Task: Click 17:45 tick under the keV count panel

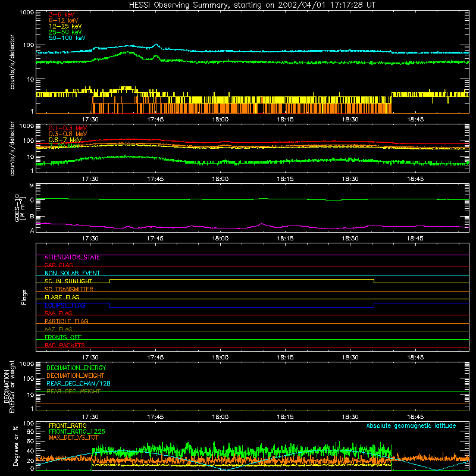Action: [155, 120]
